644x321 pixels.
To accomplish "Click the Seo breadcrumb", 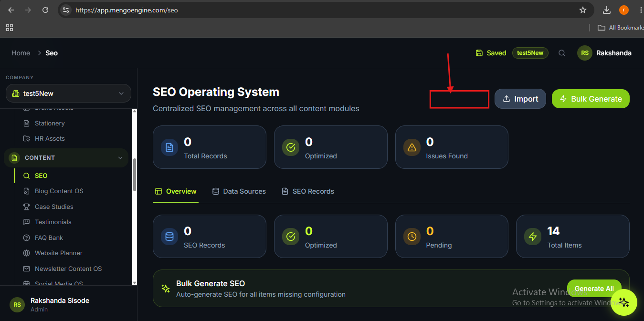I will [52, 53].
